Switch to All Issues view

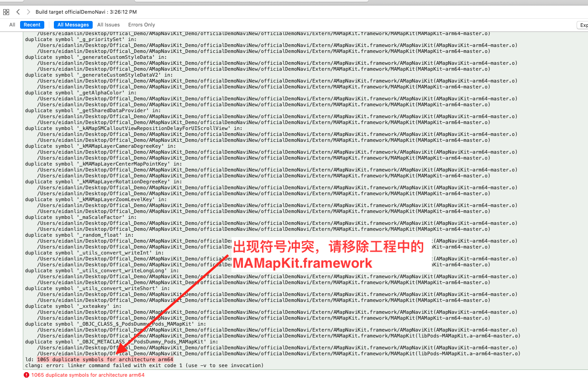click(x=109, y=25)
